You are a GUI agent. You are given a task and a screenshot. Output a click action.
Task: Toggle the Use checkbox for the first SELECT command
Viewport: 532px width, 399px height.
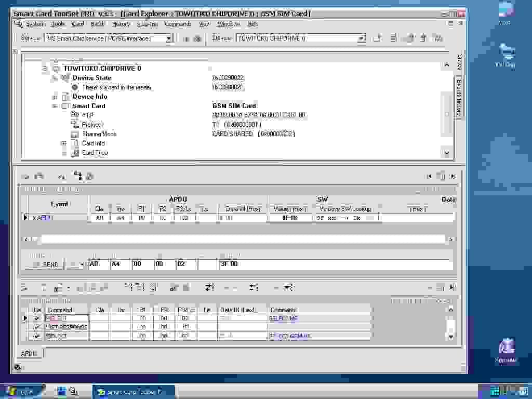pos(36,318)
